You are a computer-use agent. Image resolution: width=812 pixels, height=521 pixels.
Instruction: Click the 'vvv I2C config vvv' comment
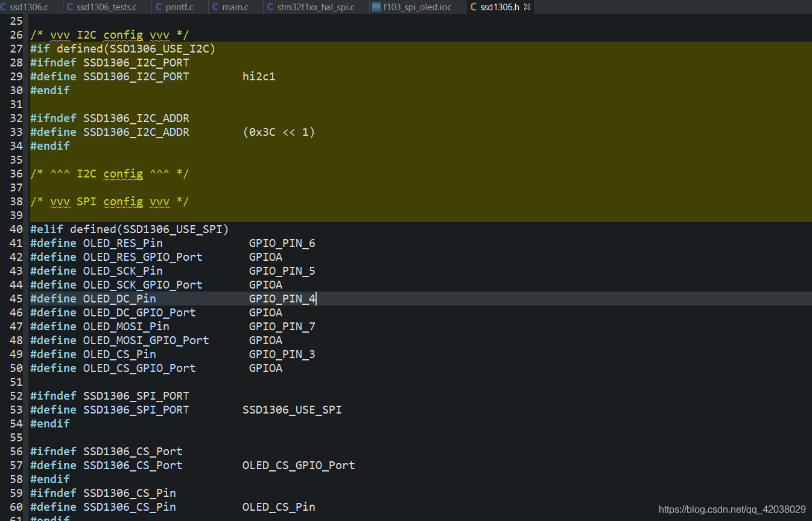[110, 35]
